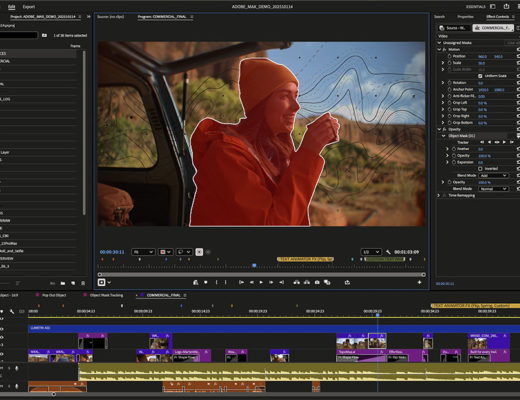This screenshot has height=400, width=520.
Task: Expand the Crop Top property
Action: click(x=443, y=109)
